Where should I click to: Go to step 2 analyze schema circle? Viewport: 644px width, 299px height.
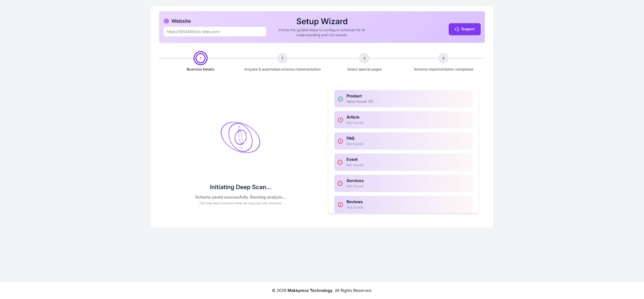282,58
